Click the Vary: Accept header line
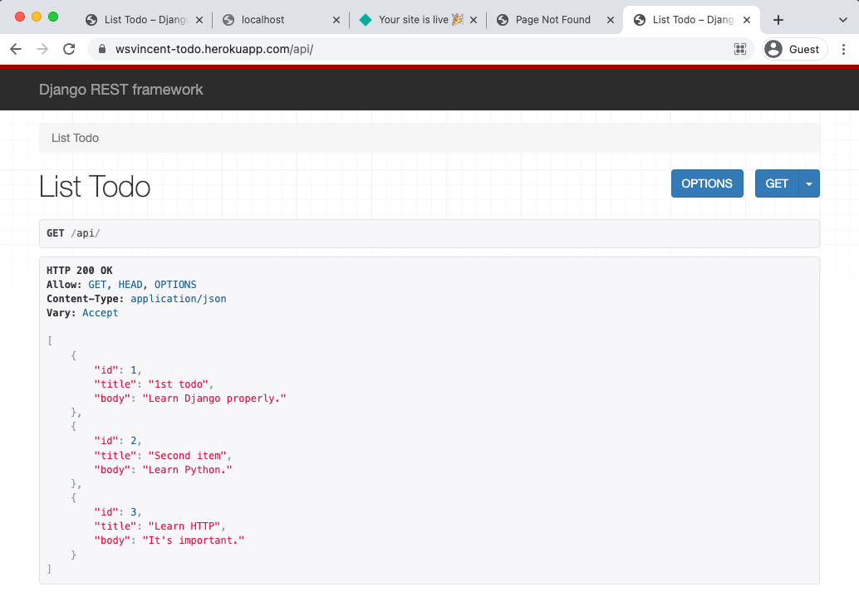The height and width of the screenshot is (616, 859). [82, 313]
